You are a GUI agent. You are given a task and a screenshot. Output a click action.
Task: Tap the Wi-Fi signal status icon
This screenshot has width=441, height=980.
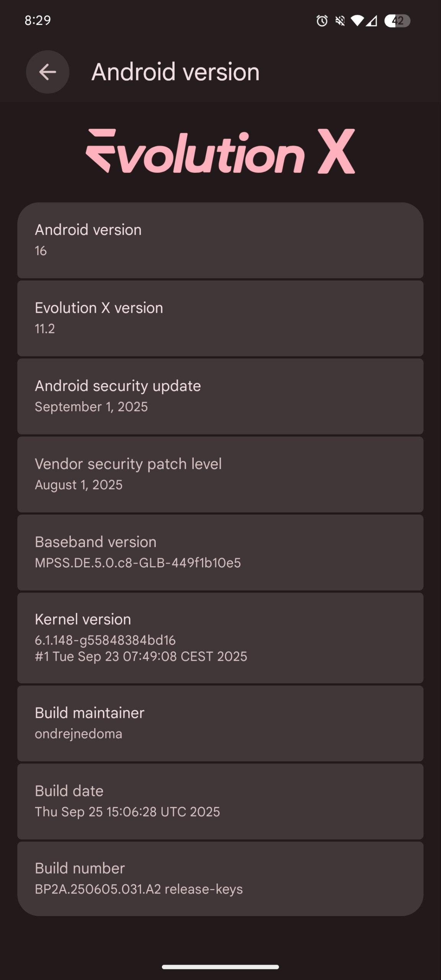(x=357, y=21)
